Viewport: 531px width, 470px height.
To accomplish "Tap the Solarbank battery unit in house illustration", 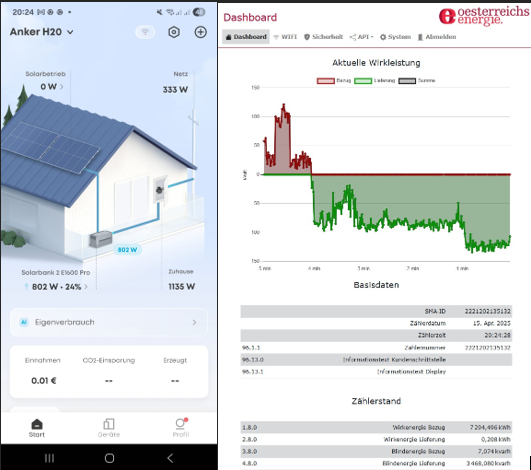I will 101,239.
